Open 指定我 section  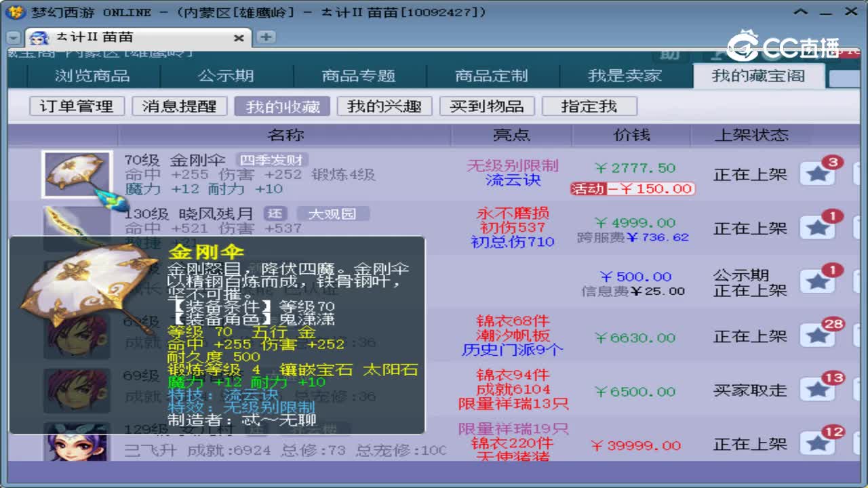(589, 106)
